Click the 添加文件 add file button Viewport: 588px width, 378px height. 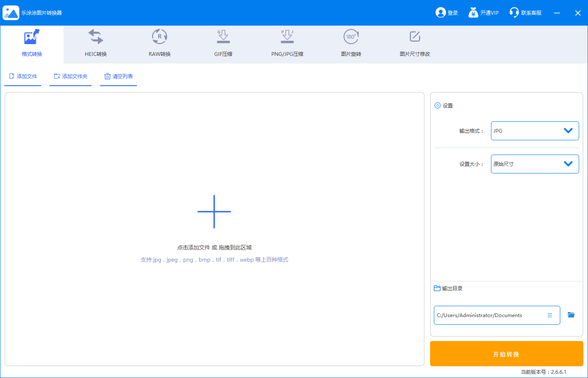(x=23, y=76)
